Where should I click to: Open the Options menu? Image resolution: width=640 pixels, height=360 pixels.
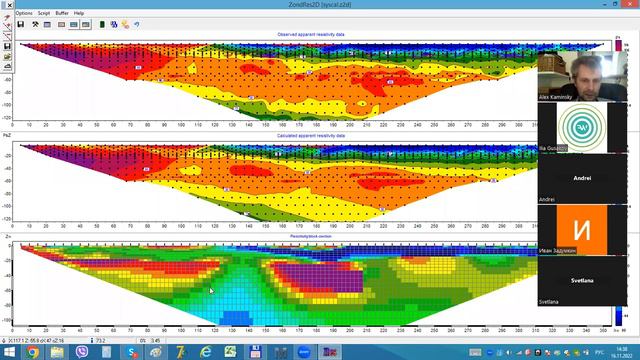[x=24, y=13]
